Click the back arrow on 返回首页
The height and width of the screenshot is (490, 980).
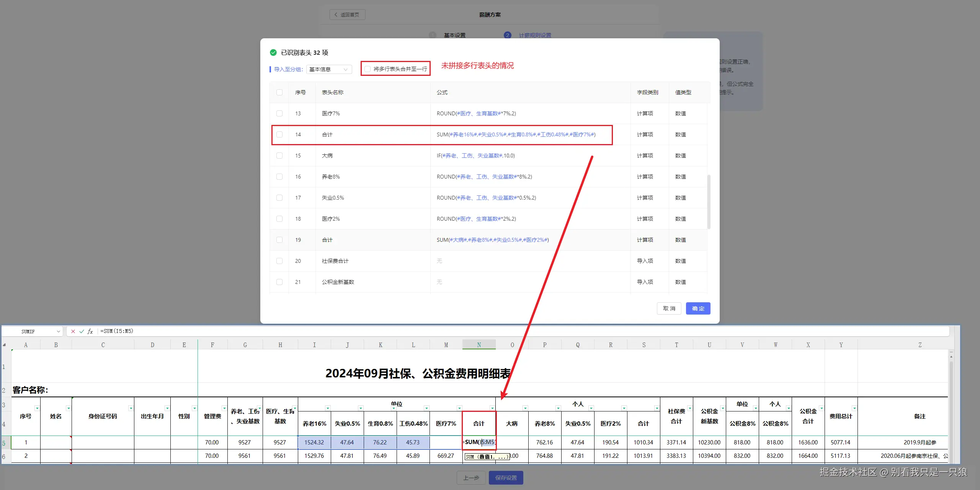(335, 14)
